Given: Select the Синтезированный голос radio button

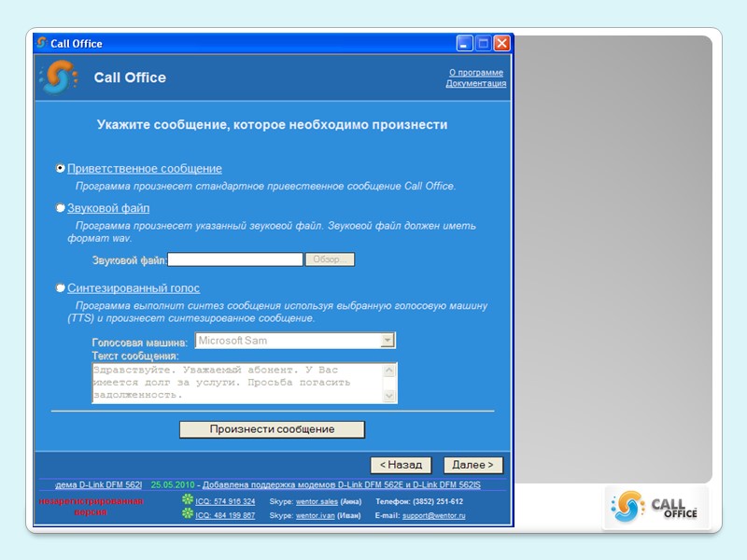Looking at the screenshot, I should [60, 287].
